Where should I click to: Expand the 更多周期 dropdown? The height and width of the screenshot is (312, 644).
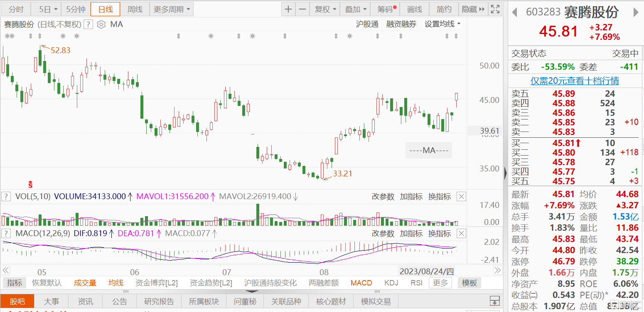(172, 9)
